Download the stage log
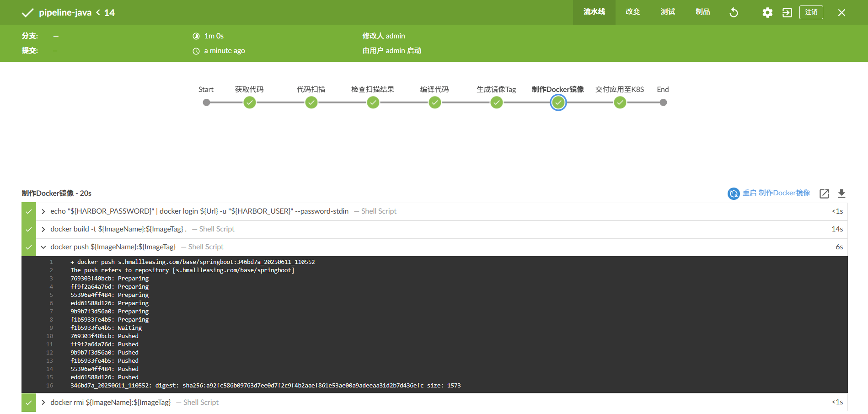Image resolution: width=868 pixels, height=414 pixels. click(x=841, y=194)
